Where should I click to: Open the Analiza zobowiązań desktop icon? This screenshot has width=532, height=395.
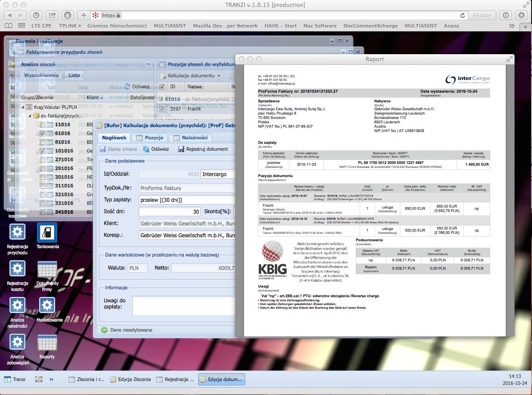pos(17,342)
